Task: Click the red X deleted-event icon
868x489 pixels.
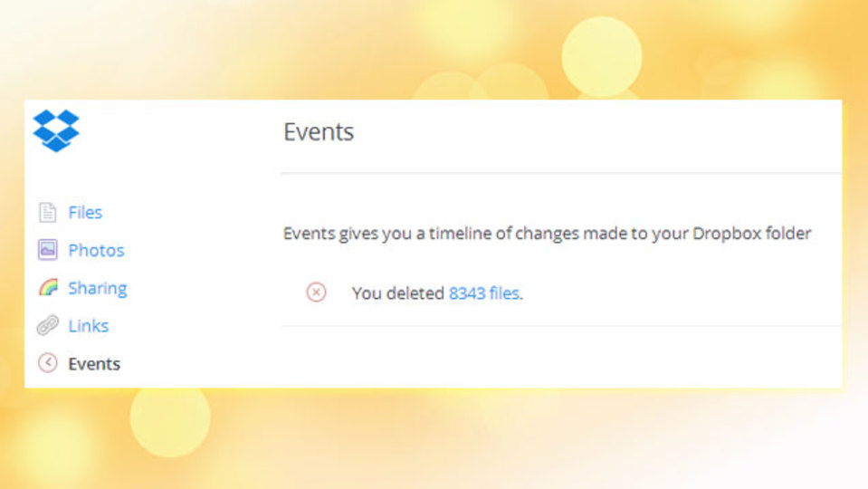Action: tap(316, 292)
